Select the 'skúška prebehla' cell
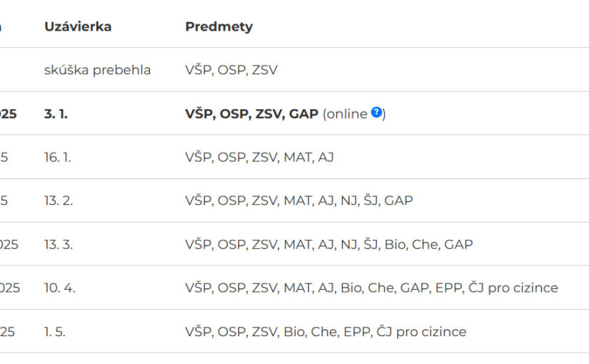This screenshot has height=364, width=589. tap(97, 70)
